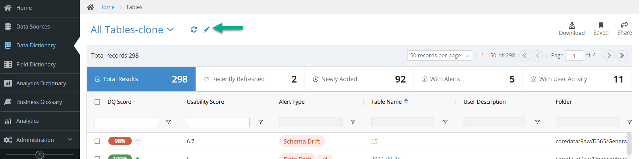Click the Folder column header
The width and height of the screenshot is (644, 159).
[x=564, y=102]
